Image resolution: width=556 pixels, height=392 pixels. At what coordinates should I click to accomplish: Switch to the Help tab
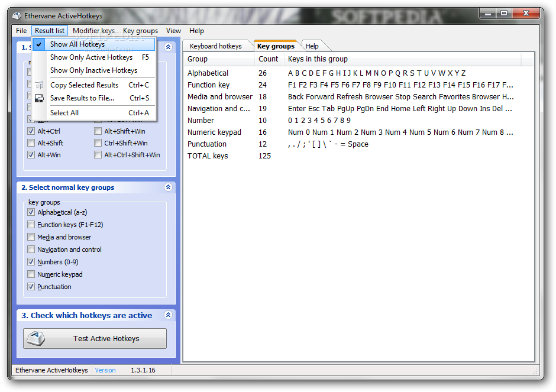click(312, 46)
